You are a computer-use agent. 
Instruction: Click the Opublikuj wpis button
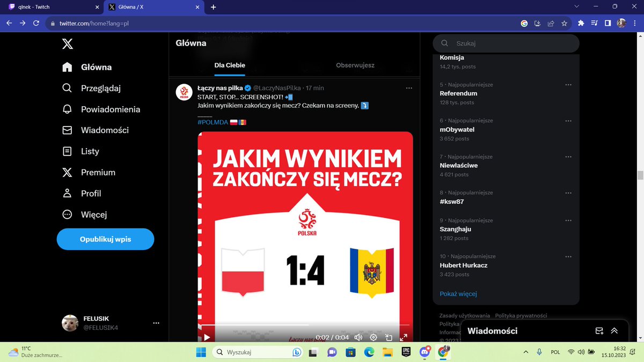click(x=105, y=239)
